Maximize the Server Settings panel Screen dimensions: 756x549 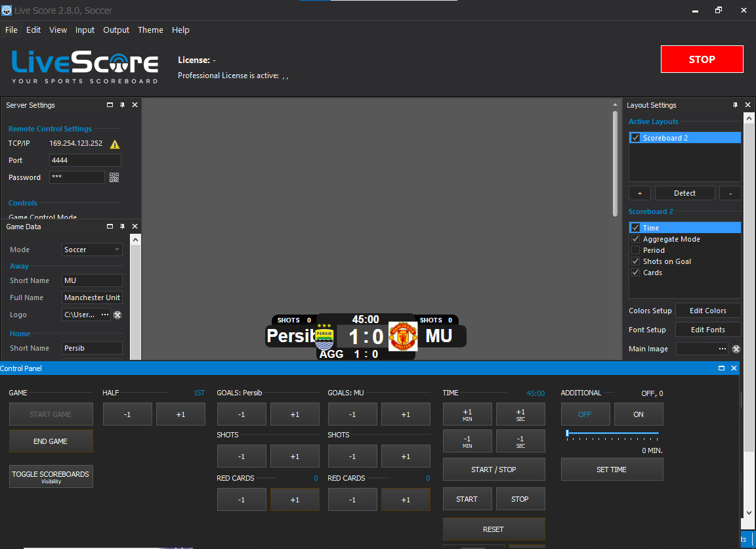tap(110, 104)
